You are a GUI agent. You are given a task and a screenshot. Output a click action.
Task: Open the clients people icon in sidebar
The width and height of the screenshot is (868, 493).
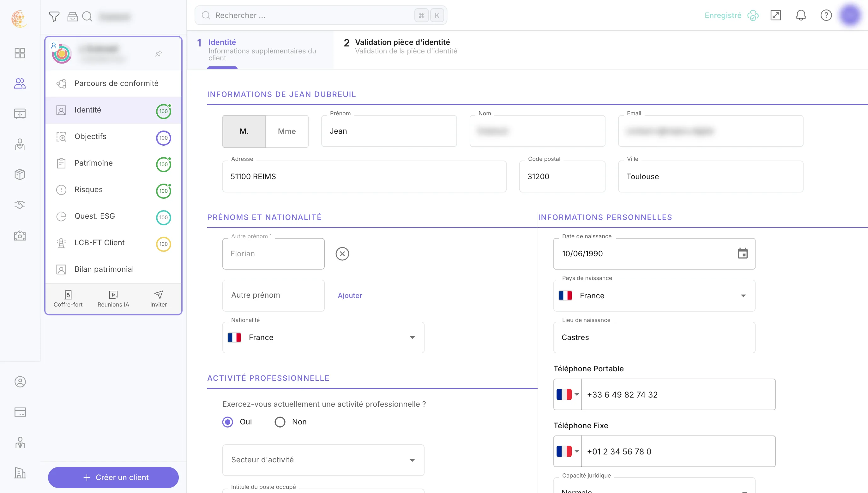(20, 83)
